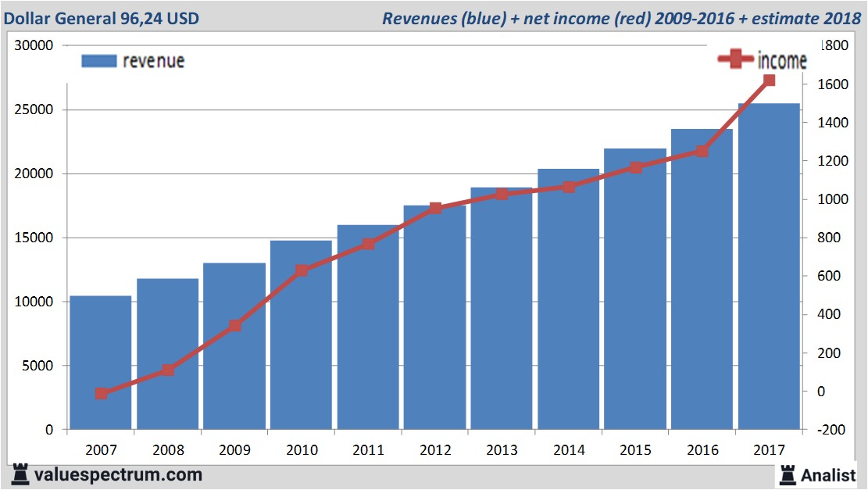Click the 25000 revenue axis label
The height and width of the screenshot is (490, 868).
pyautogui.click(x=34, y=109)
